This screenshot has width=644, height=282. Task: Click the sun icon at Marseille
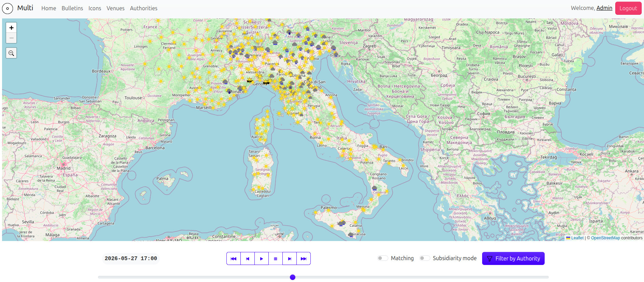point(213,108)
